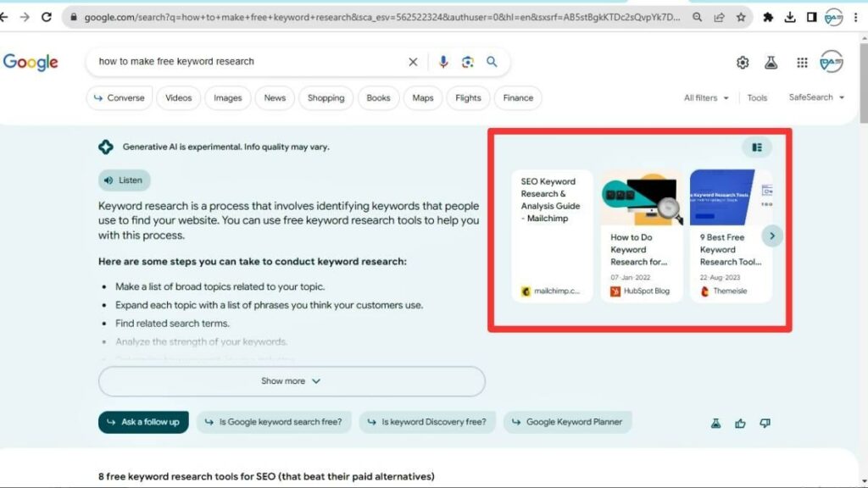Open Google search settings gear
Screen dimensions: 868x488
[x=743, y=63]
